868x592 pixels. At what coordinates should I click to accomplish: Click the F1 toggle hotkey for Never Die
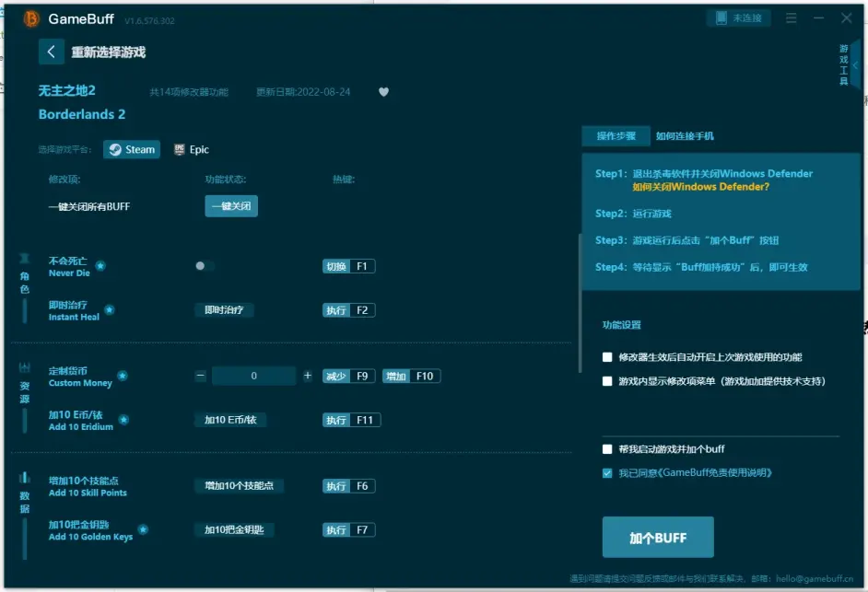pyautogui.click(x=348, y=266)
